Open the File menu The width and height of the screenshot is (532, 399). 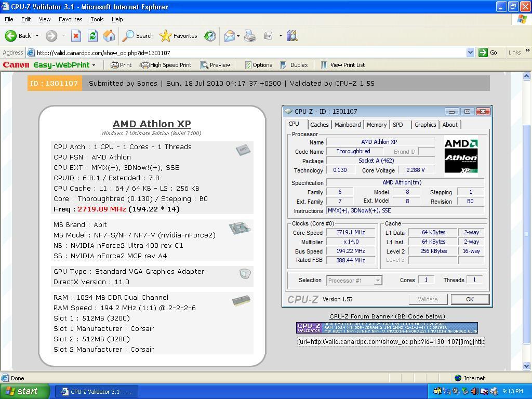tap(9, 19)
